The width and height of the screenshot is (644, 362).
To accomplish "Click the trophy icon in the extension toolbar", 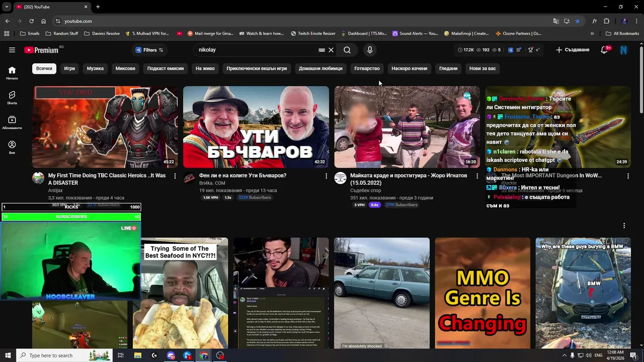I will (530, 50).
